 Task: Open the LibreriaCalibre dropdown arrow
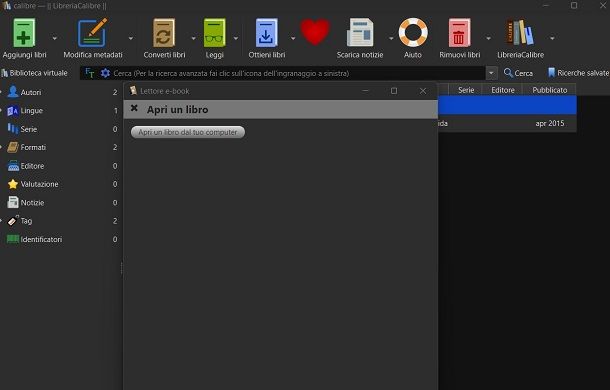coord(552,38)
